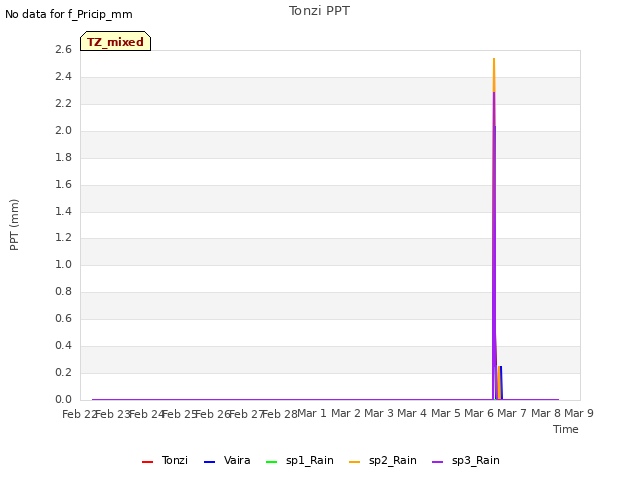Click the small blue Vaira bar near 0.2
Image resolution: width=640 pixels, height=480 pixels.
coord(501,382)
